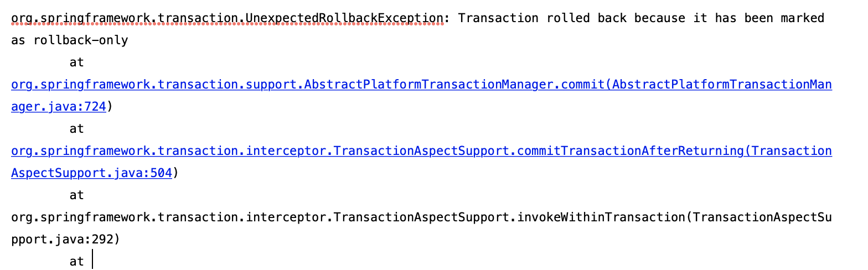The height and width of the screenshot is (270, 868).
Task: Place cursor in the word "rollback-only"
Action: [x=81, y=40]
